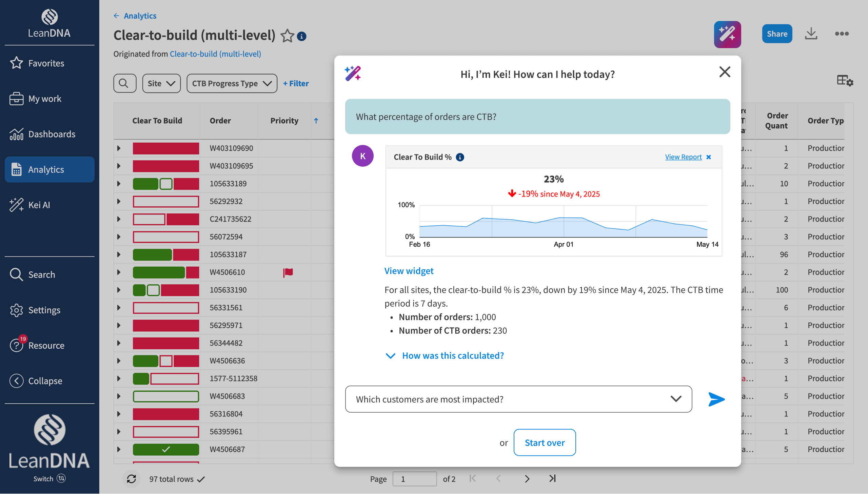Viewport: 868px width, 494px height.
Task: Go back via the Analytics breadcrumb link
Action: click(x=140, y=16)
